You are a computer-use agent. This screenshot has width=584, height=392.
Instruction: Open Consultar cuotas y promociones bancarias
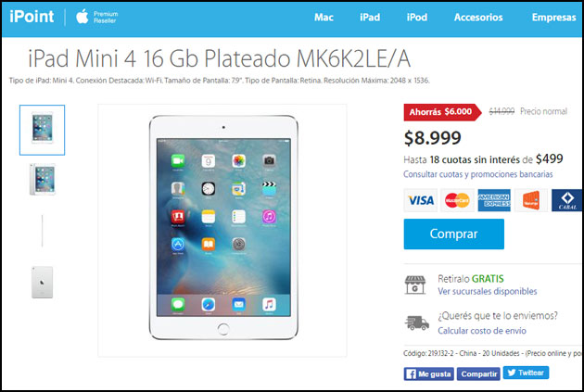[477, 174]
